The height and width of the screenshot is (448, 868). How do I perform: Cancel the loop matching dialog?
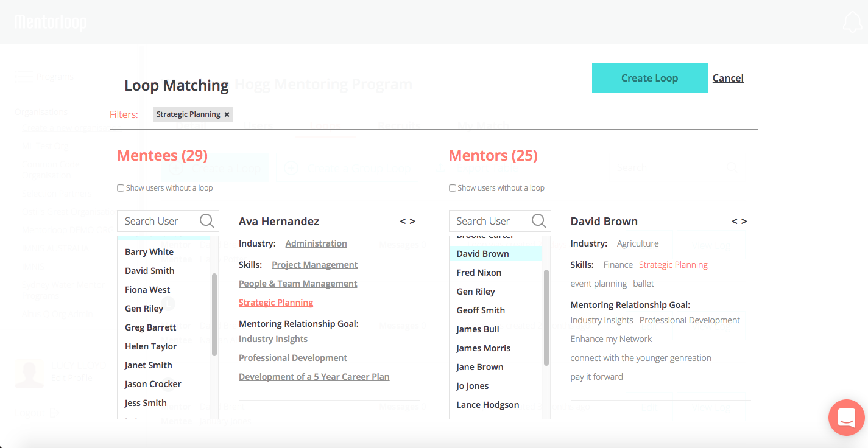pos(728,78)
